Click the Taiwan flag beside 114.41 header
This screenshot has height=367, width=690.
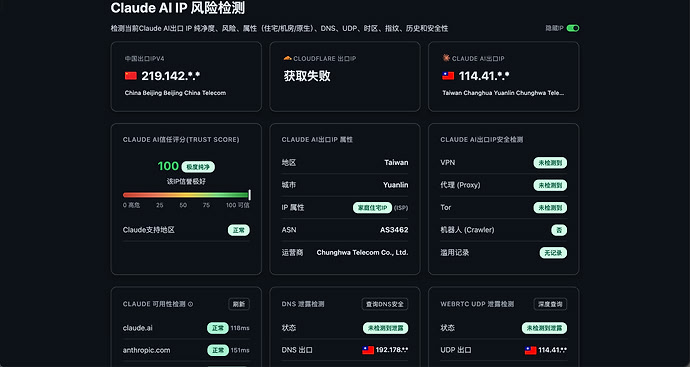[x=448, y=76]
